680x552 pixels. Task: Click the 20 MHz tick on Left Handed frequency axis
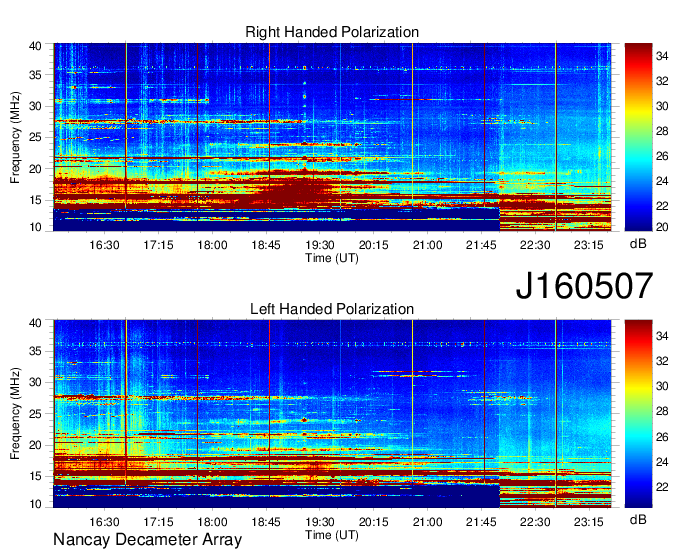35,445
